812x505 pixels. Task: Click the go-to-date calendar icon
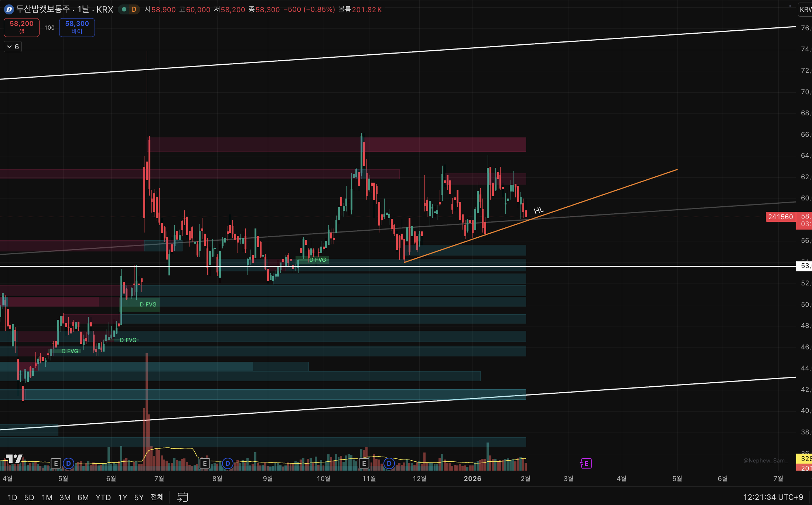pyautogui.click(x=182, y=497)
